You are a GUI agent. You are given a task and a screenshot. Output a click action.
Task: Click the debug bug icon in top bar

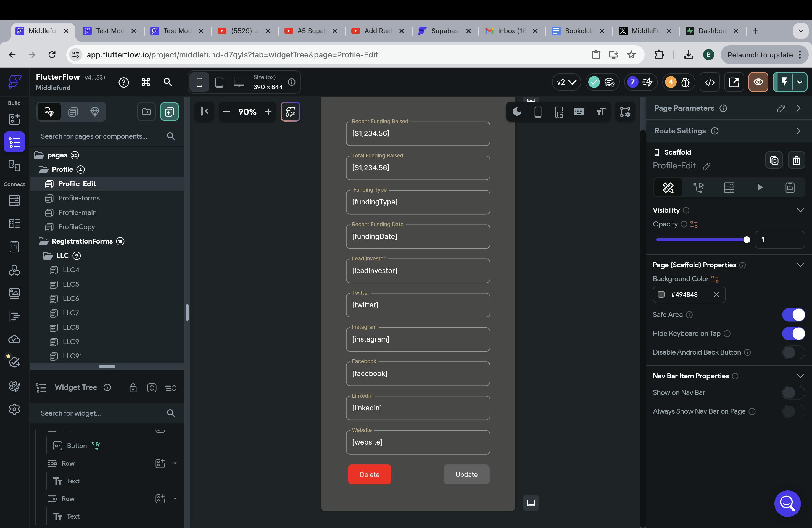tap(685, 82)
